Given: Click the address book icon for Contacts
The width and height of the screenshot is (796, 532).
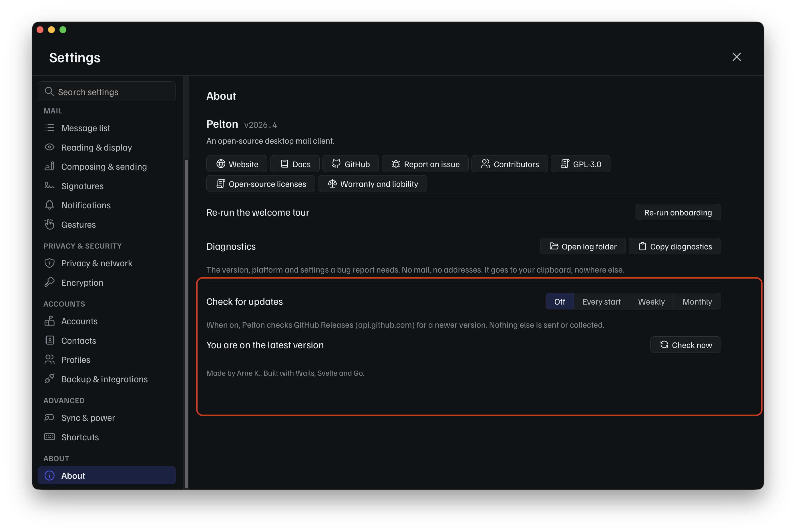Looking at the screenshot, I should (x=49, y=340).
